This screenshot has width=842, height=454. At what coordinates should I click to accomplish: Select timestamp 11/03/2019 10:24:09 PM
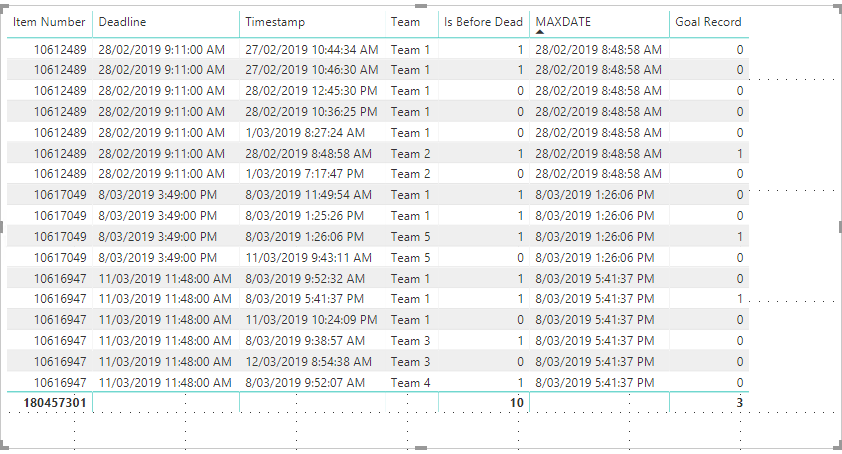point(311,320)
